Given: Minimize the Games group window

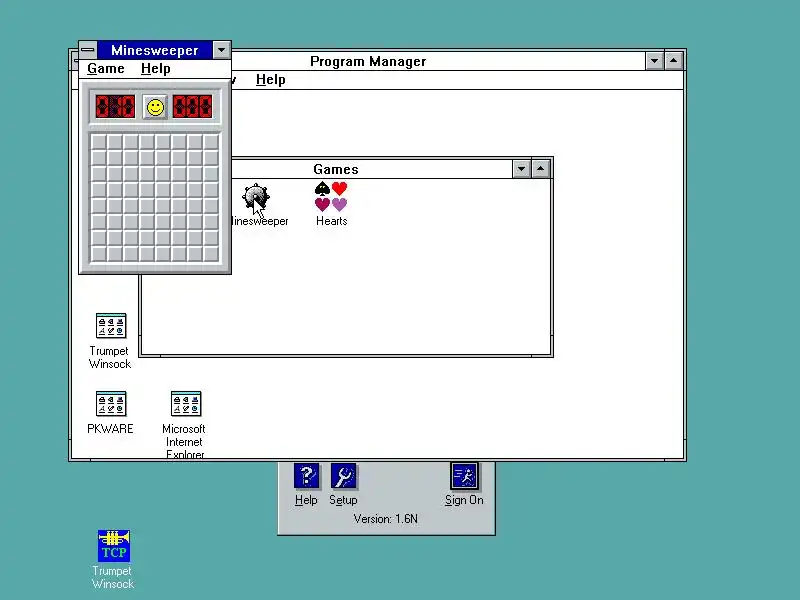Looking at the screenshot, I should click(x=521, y=169).
